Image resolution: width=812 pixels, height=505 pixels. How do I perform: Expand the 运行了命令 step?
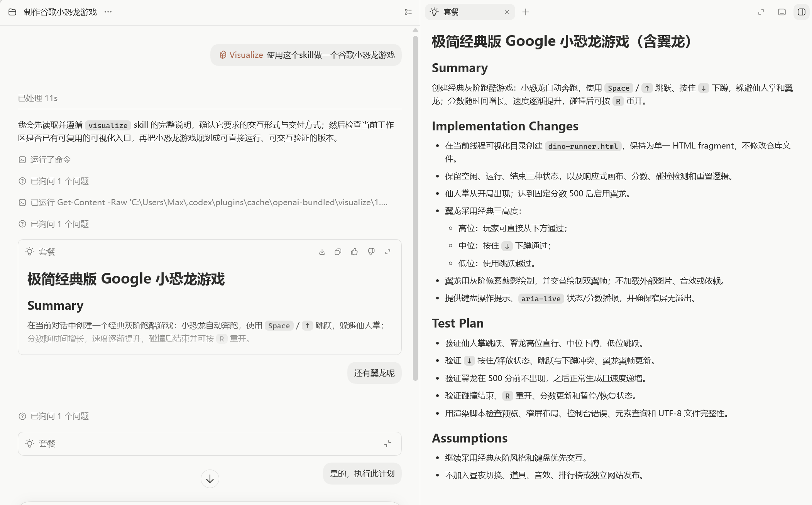tap(51, 160)
